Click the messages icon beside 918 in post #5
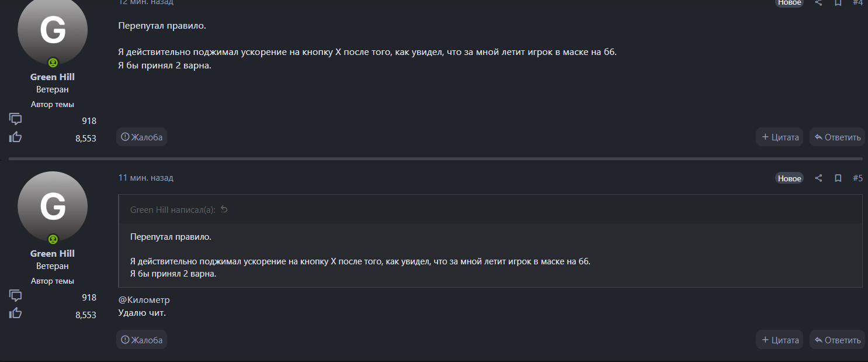 (x=16, y=295)
